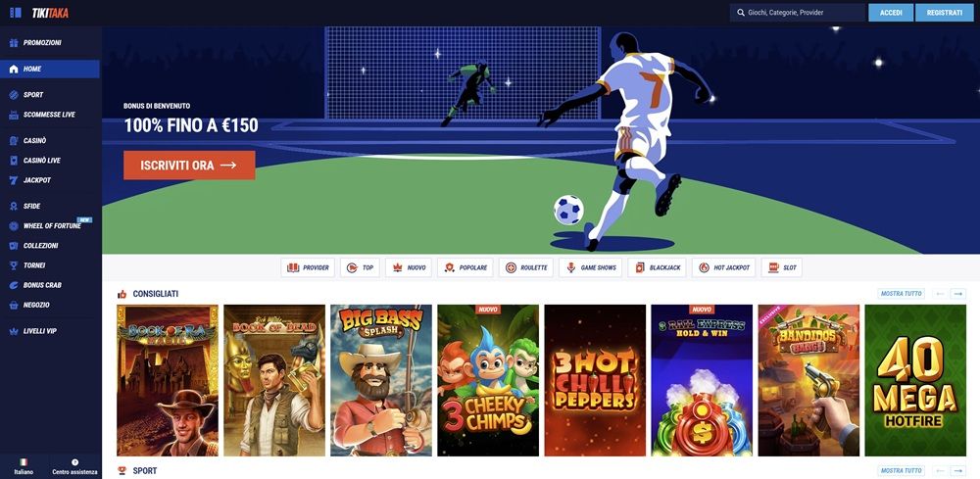
Task: Open the Promozioni gift icon
Action: point(14,43)
